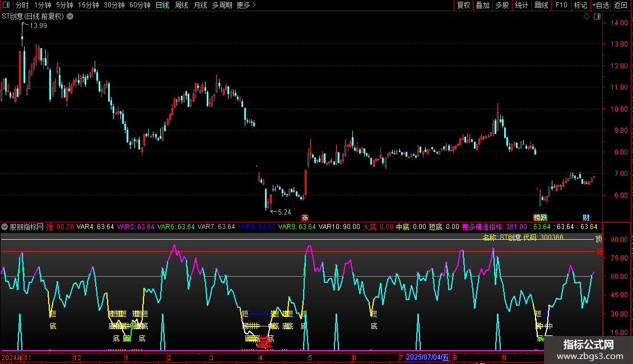
Task: Click the 2025/07/04 date marker on timeline
Action: 427,357
